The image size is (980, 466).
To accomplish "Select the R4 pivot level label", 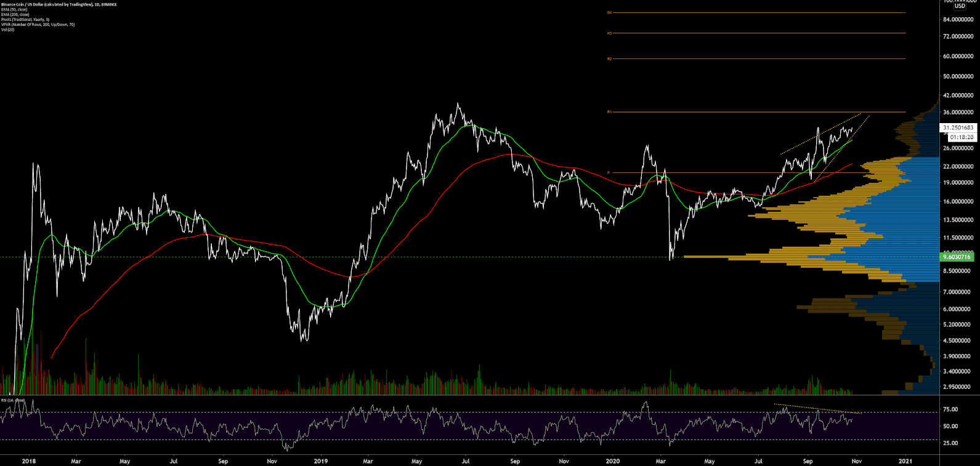I will [609, 12].
